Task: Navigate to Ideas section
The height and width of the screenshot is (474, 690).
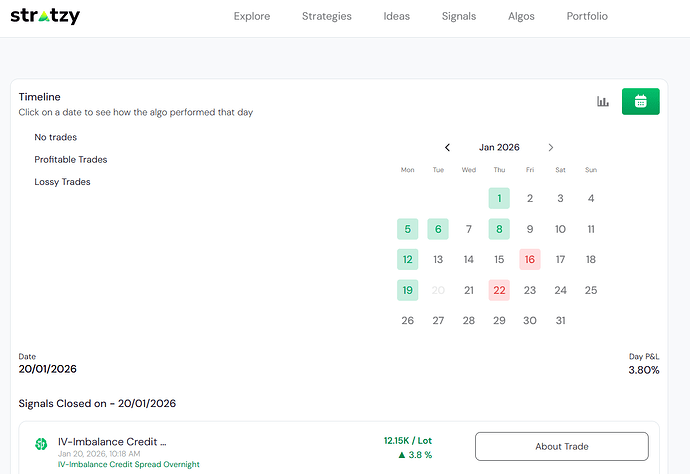Action: point(397,17)
